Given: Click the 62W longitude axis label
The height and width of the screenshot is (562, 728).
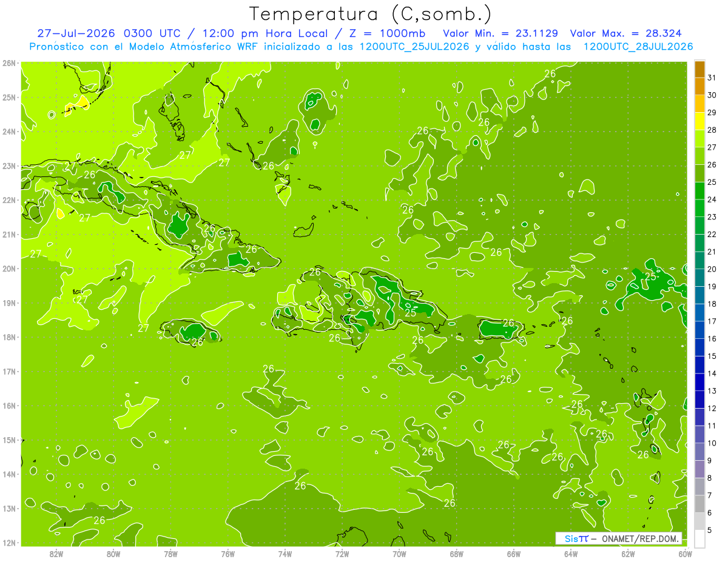Looking at the screenshot, I should coord(628,554).
